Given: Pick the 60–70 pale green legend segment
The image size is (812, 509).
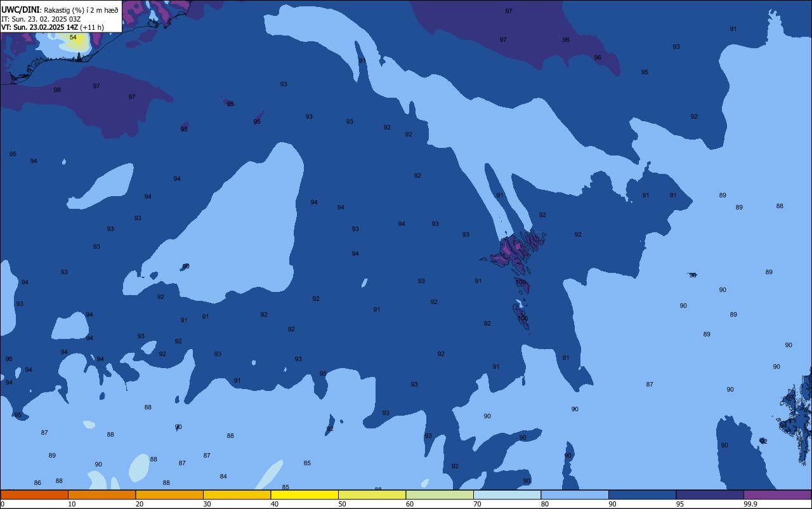Looking at the screenshot, I should 440,494.
